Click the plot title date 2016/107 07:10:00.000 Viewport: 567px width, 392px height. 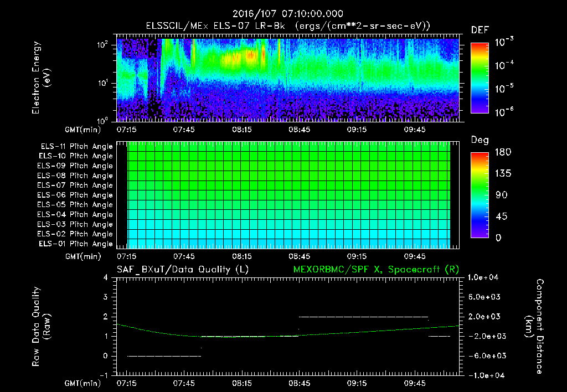[x=287, y=14]
